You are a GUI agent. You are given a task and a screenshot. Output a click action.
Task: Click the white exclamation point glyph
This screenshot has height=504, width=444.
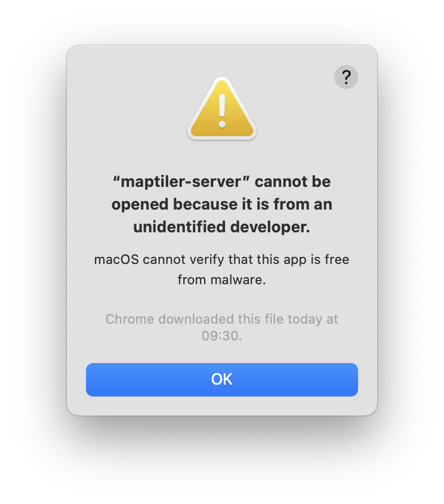[x=222, y=111]
